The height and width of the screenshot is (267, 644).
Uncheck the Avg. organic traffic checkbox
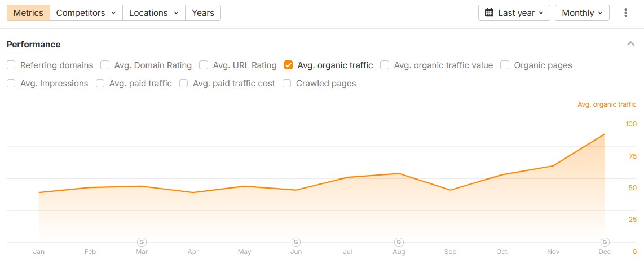point(289,65)
